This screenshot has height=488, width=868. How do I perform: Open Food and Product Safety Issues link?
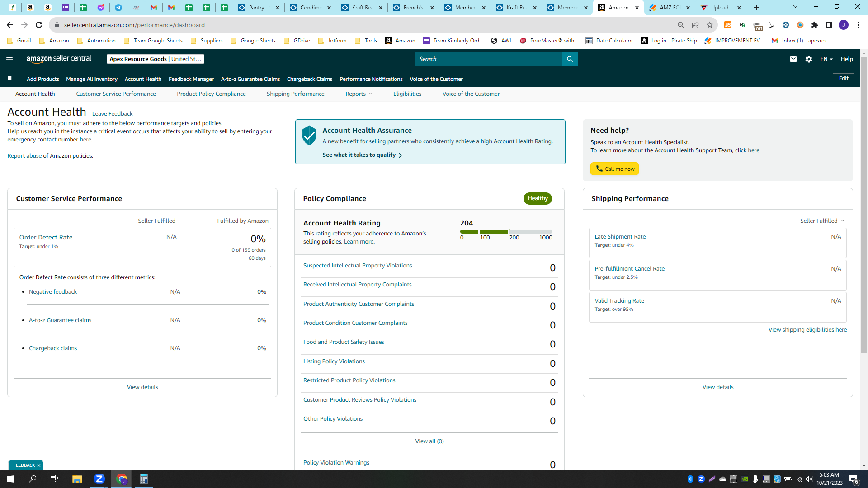pos(344,342)
